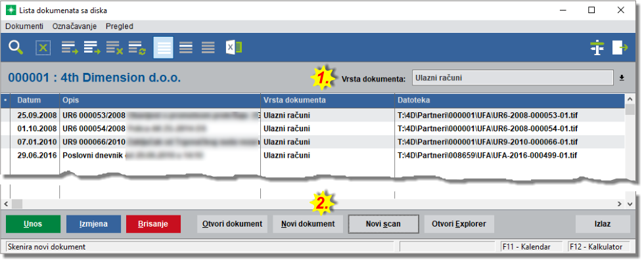
Task: Open the Dokumenti menu
Action: point(24,26)
